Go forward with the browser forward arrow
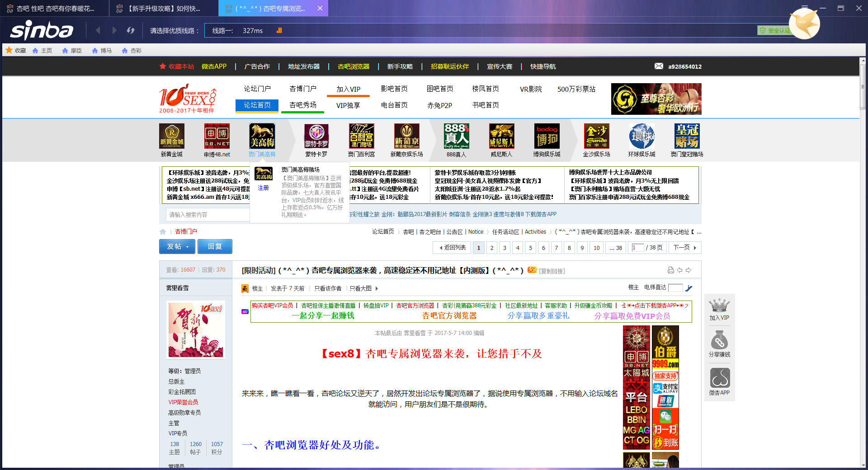Viewport: 868px width, 470px height. [x=114, y=30]
